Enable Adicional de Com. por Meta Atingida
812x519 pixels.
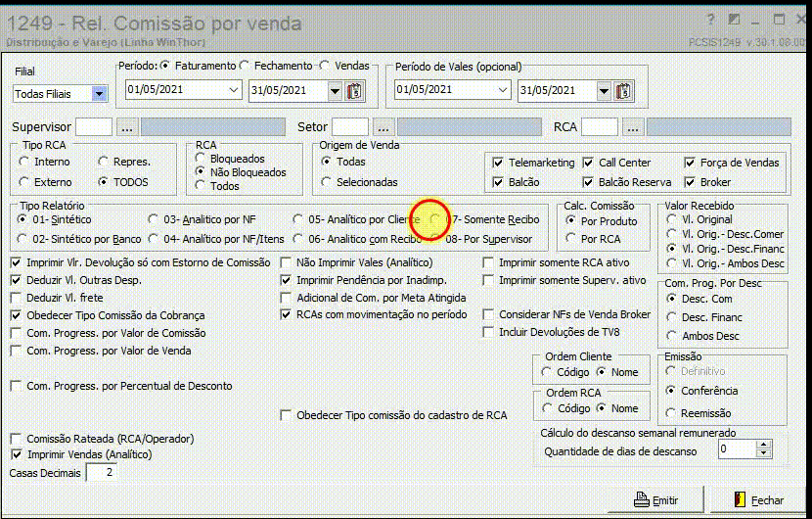[x=286, y=298]
